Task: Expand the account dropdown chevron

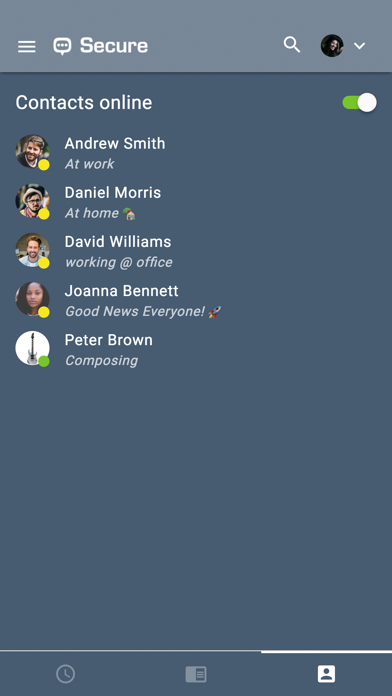Action: click(x=360, y=46)
